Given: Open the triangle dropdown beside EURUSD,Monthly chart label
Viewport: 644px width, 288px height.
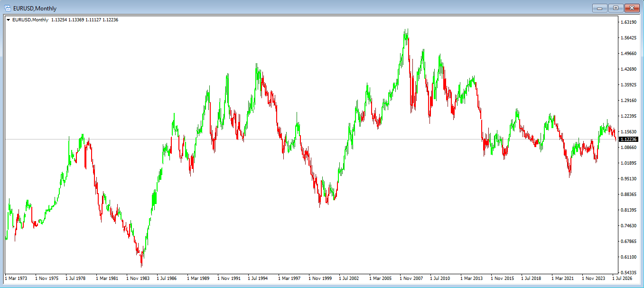Looking at the screenshot, I should (x=8, y=20).
